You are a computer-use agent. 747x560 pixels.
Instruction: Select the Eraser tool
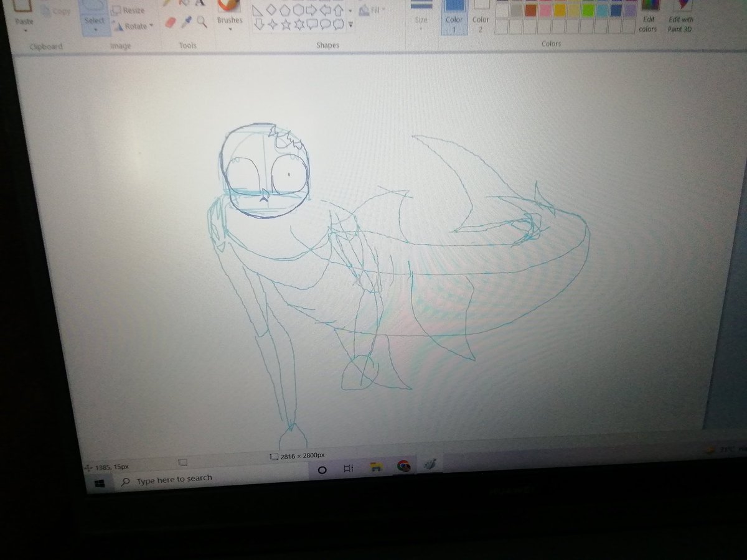tap(171, 23)
